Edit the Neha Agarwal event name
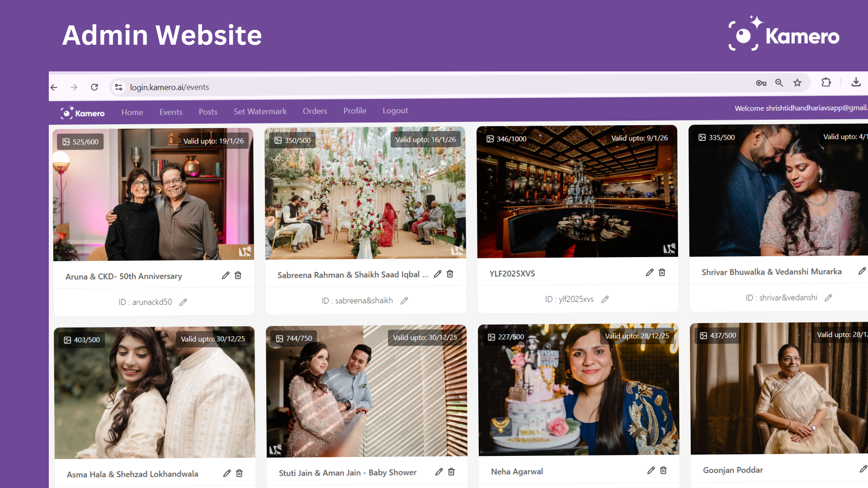 pos(651,470)
